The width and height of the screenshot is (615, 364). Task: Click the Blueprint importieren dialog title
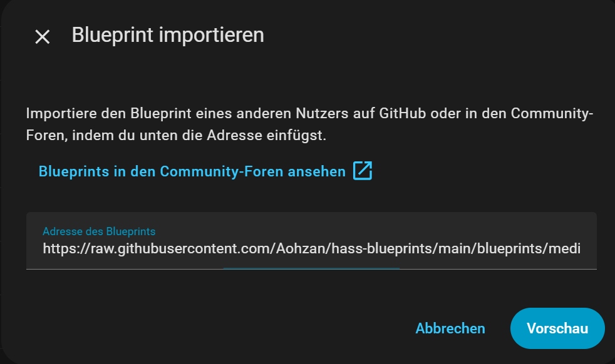pyautogui.click(x=168, y=35)
